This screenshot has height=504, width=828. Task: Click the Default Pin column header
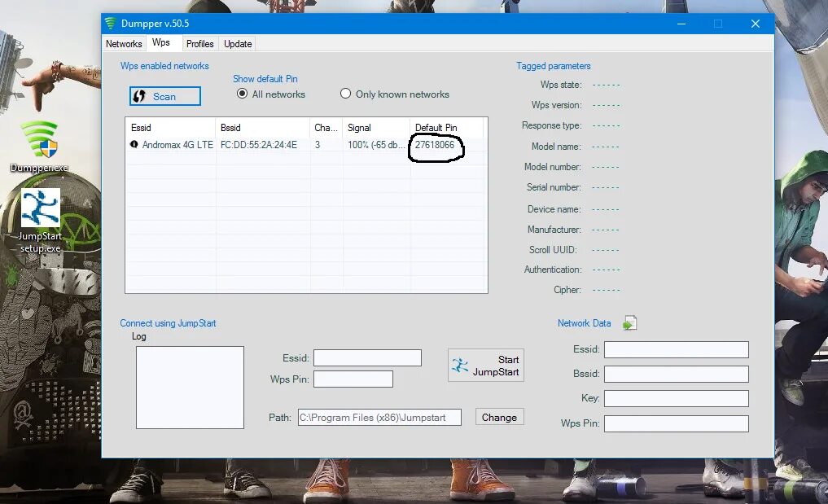pyautogui.click(x=447, y=128)
